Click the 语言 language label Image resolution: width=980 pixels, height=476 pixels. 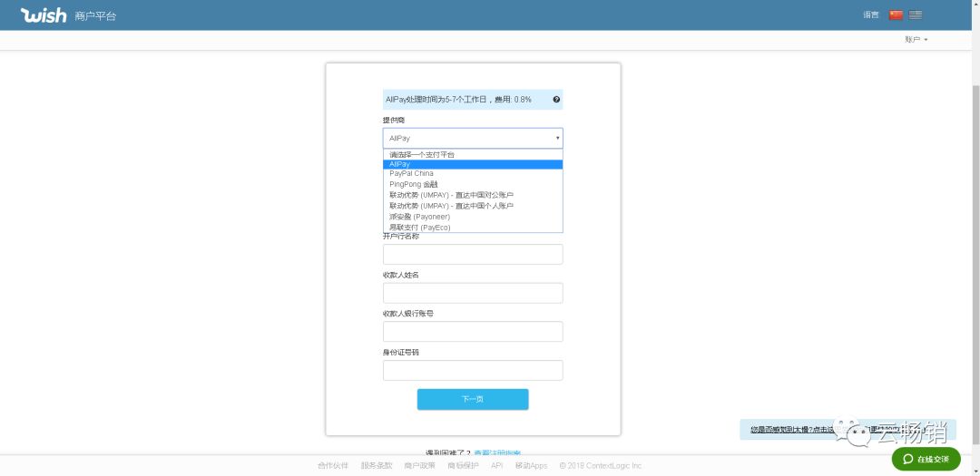871,15
